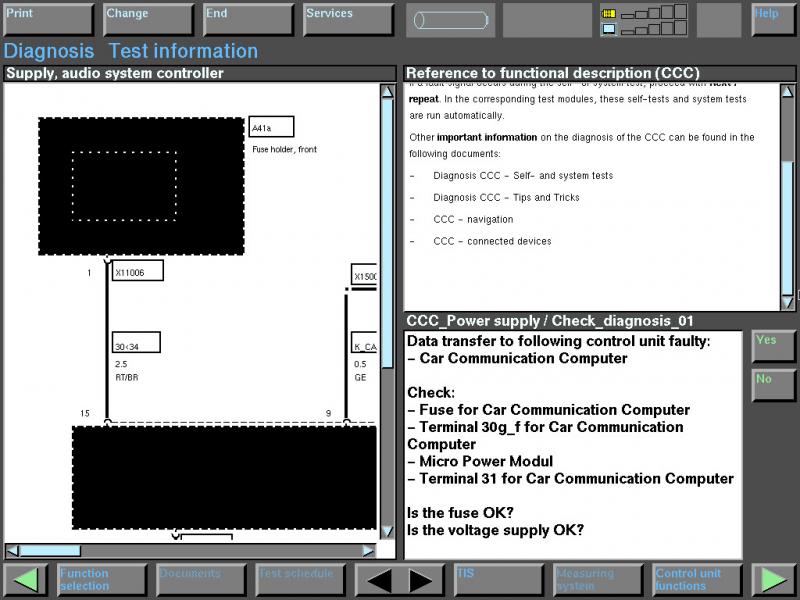Screen dimensions: 800x600
Task: Click the diagnostic head cylinder icon
Action: [x=450, y=20]
